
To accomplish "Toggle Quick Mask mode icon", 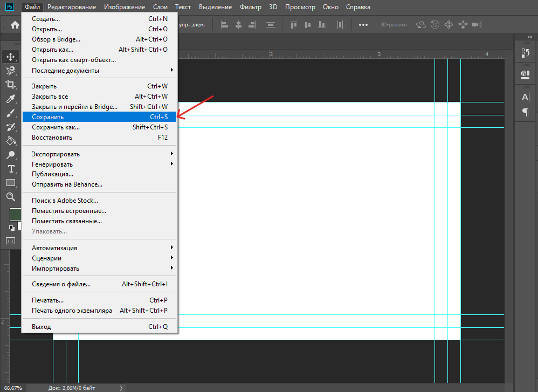I will (x=10, y=240).
